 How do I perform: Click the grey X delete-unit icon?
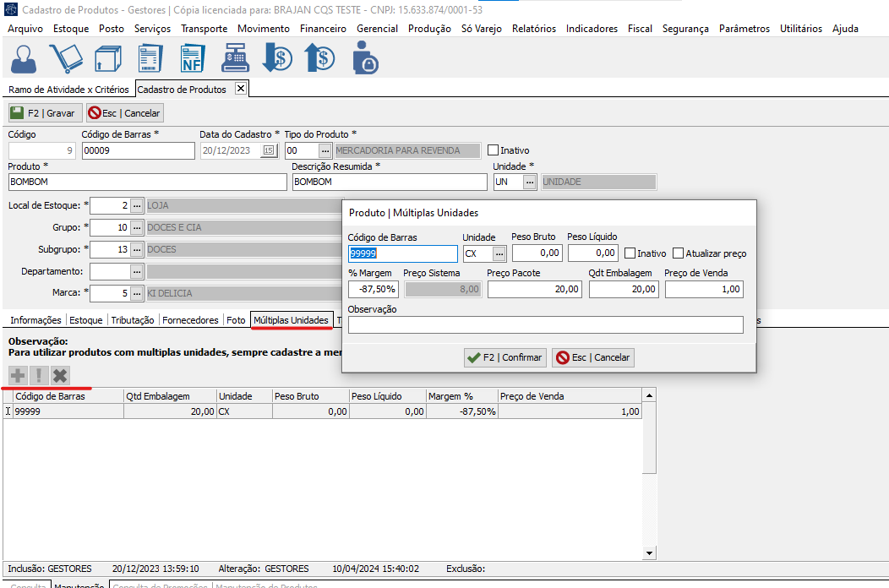(x=59, y=375)
